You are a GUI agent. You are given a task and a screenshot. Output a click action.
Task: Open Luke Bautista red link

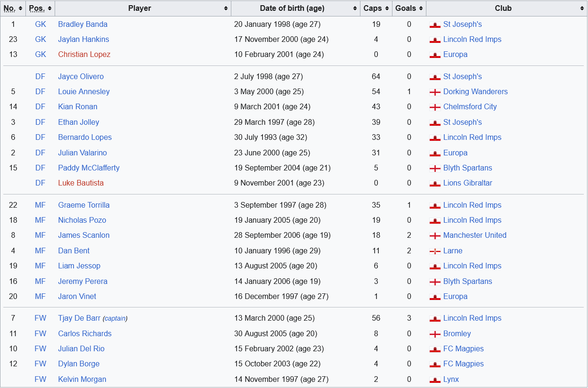click(81, 183)
